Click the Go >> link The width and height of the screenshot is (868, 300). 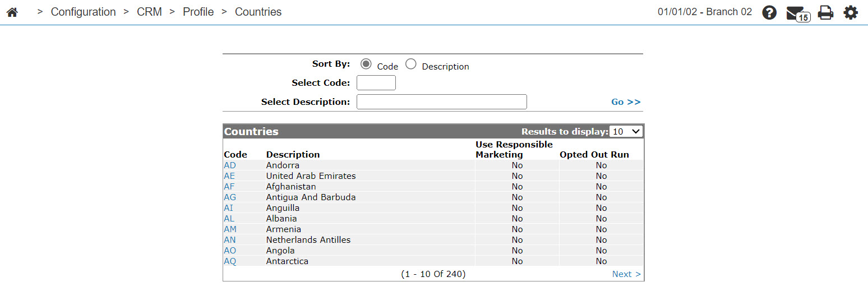[626, 102]
